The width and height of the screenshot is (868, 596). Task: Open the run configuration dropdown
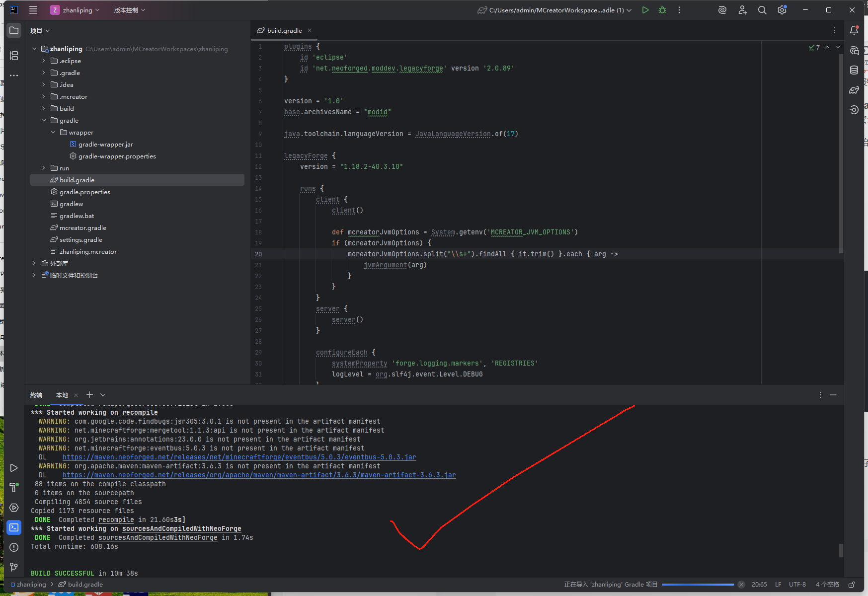[x=554, y=10]
